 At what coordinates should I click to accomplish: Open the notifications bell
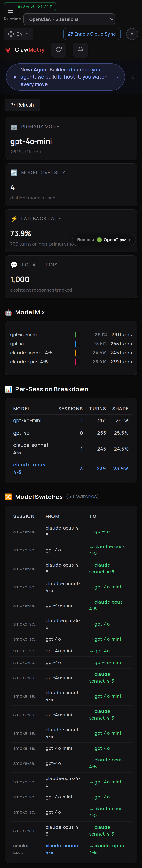[x=80, y=49]
